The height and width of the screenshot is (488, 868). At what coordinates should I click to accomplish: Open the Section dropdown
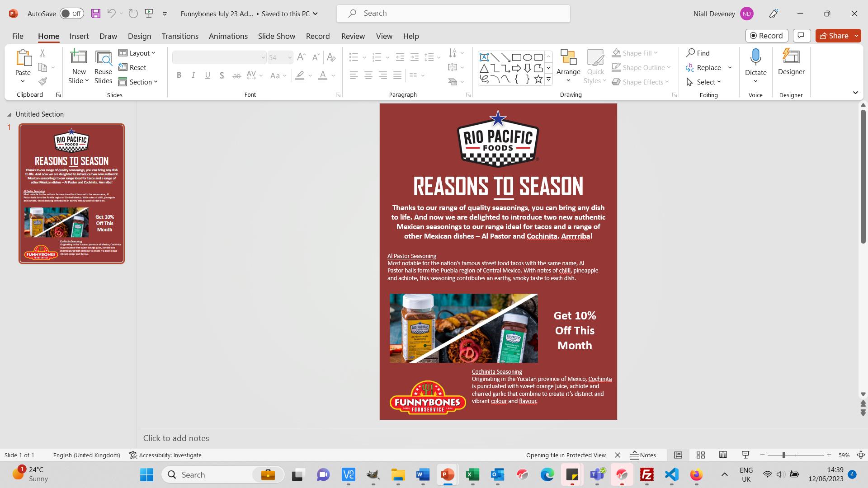[138, 82]
